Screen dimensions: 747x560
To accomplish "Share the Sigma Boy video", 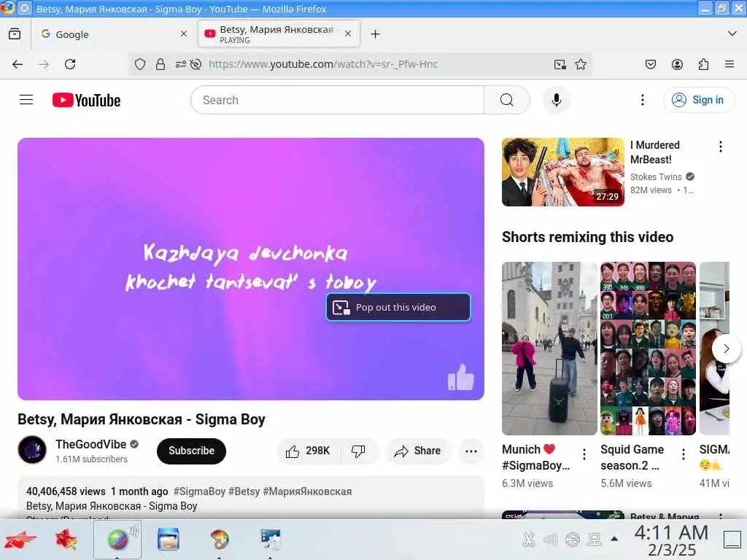I will click(x=417, y=451).
